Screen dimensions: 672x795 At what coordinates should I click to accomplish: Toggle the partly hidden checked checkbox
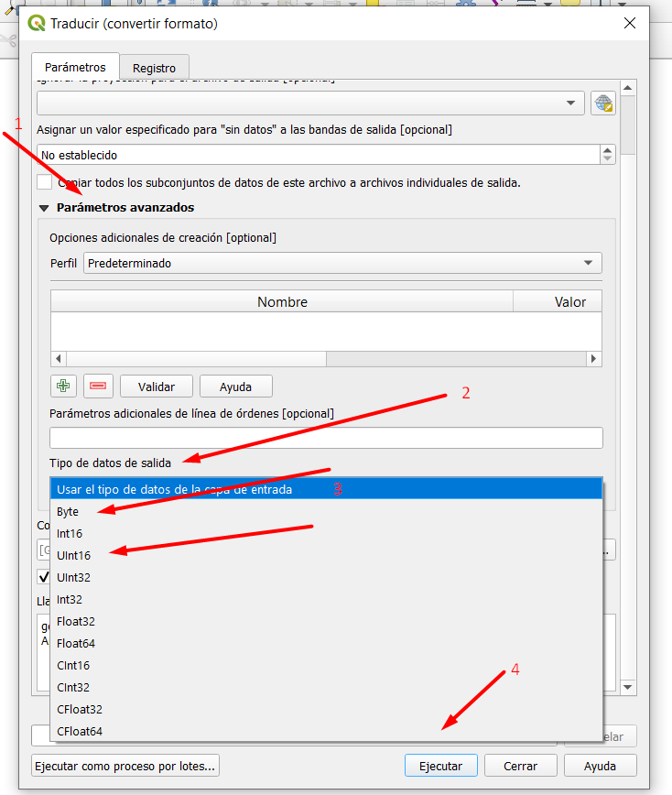click(44, 576)
